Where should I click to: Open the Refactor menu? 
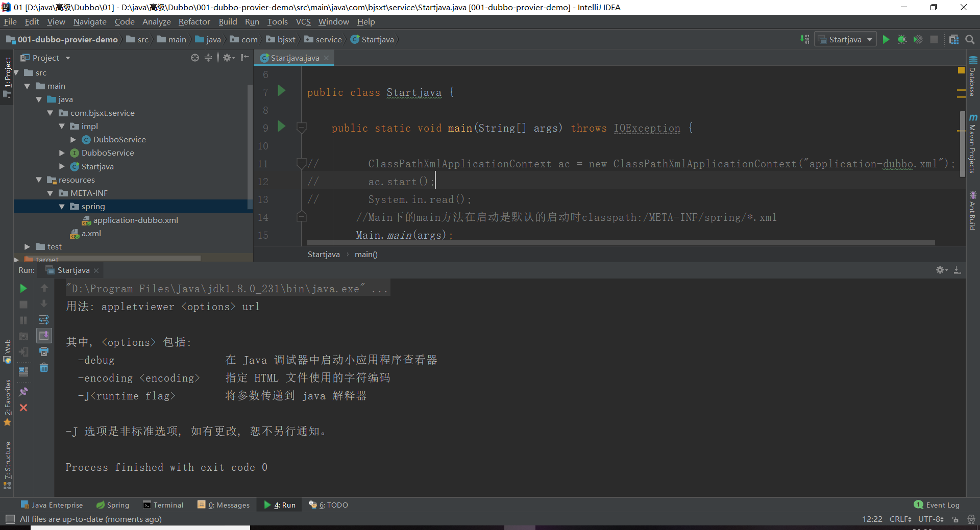click(x=194, y=21)
